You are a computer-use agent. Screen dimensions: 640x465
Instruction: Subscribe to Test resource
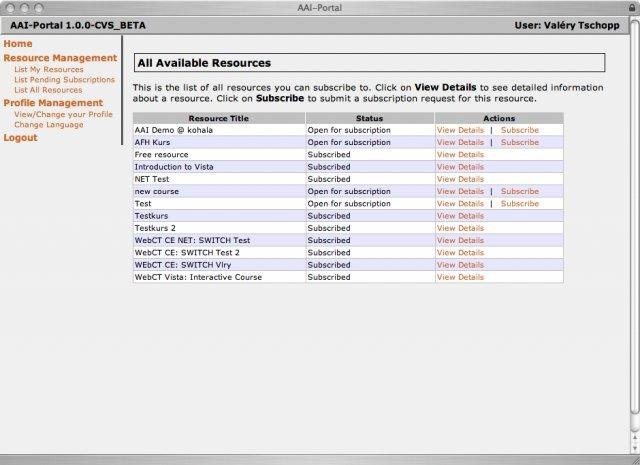[x=520, y=204]
